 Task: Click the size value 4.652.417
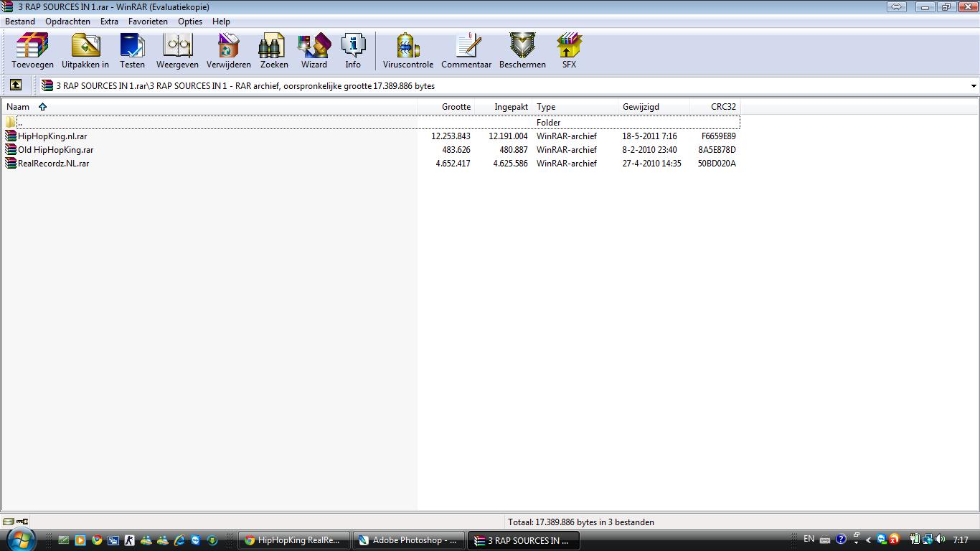point(453,164)
